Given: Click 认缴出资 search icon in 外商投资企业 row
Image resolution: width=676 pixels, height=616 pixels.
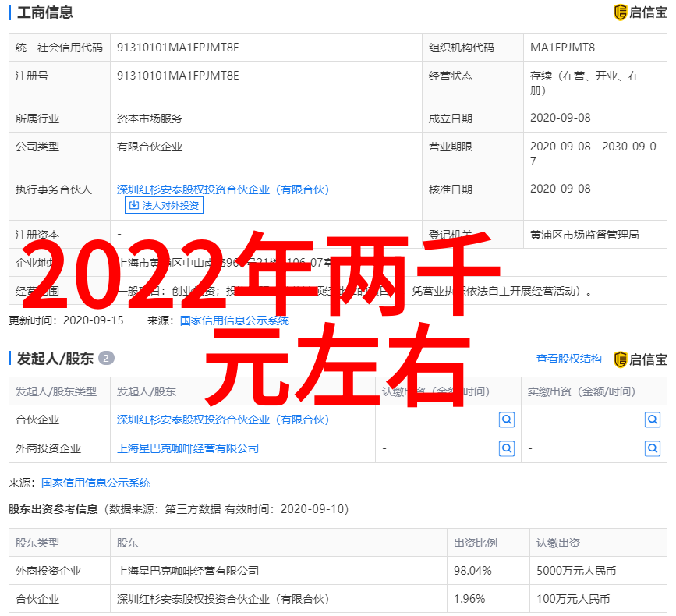Looking at the screenshot, I should point(507,449).
